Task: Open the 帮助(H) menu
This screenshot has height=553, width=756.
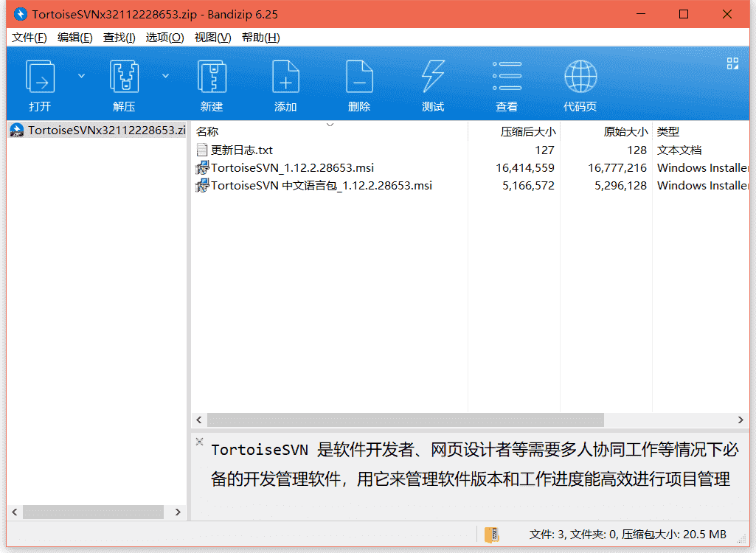Action: (x=261, y=38)
